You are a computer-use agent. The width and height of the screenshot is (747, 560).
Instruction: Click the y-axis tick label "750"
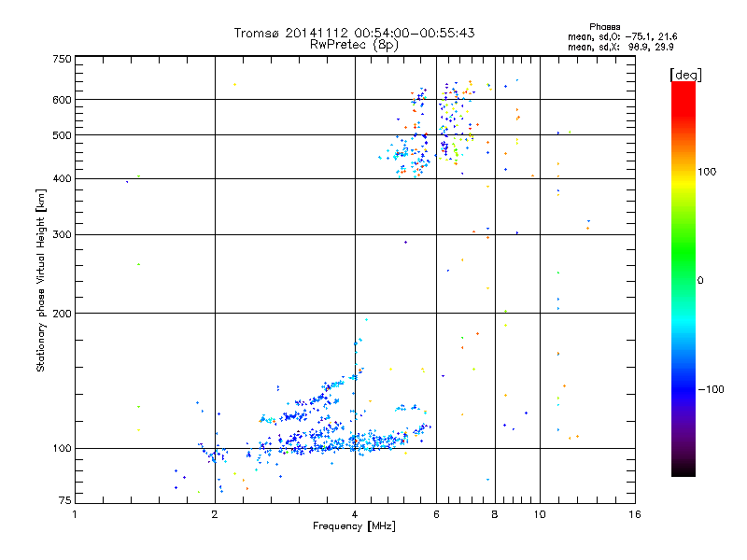pyautogui.click(x=62, y=59)
